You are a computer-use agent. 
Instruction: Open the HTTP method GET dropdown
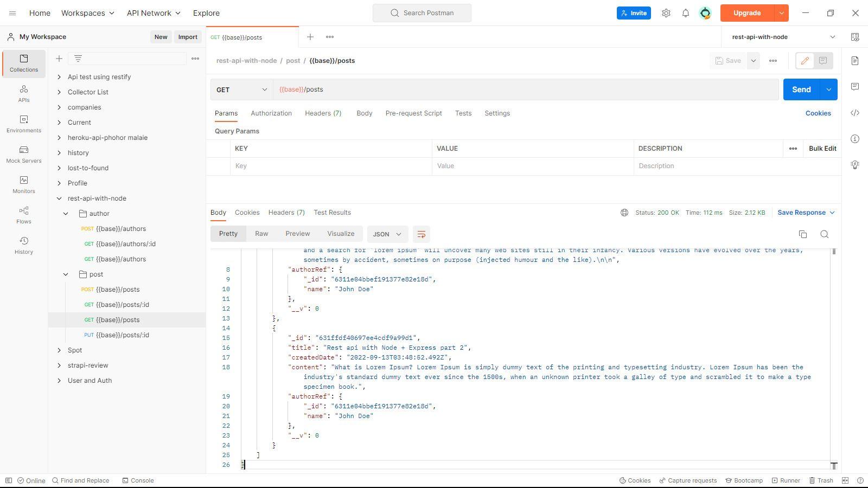[241, 89]
